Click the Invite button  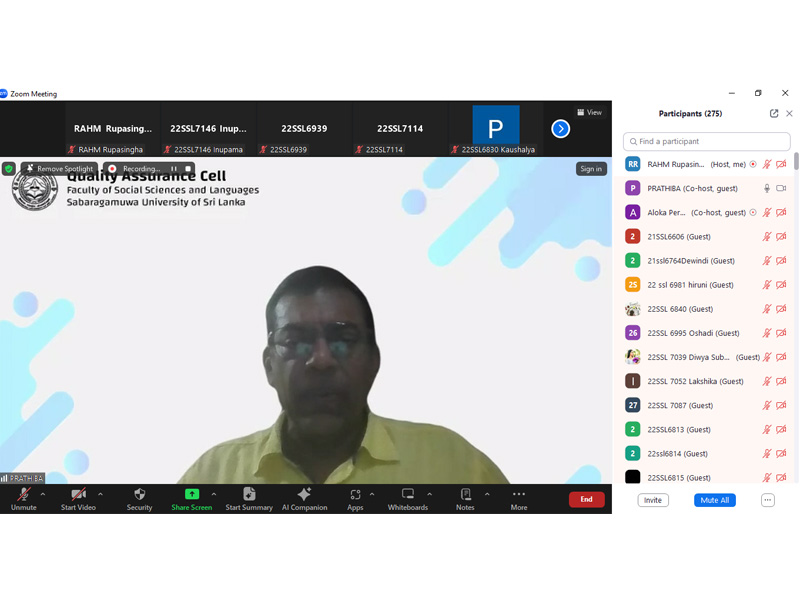tap(653, 500)
